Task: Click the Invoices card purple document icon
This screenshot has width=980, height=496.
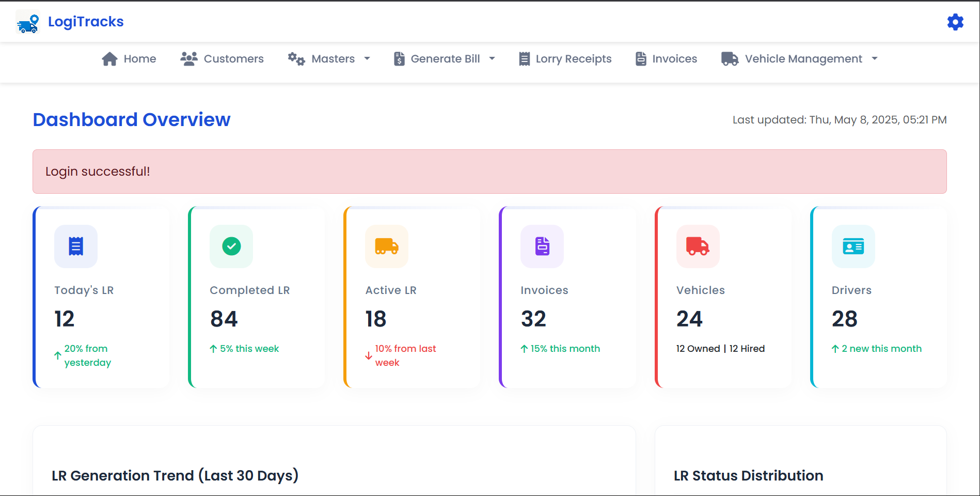Action: pyautogui.click(x=542, y=246)
